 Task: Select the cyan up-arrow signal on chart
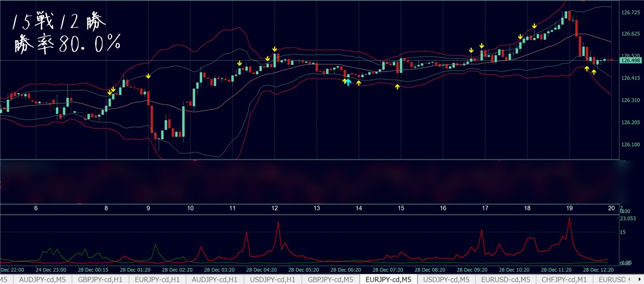[348, 82]
